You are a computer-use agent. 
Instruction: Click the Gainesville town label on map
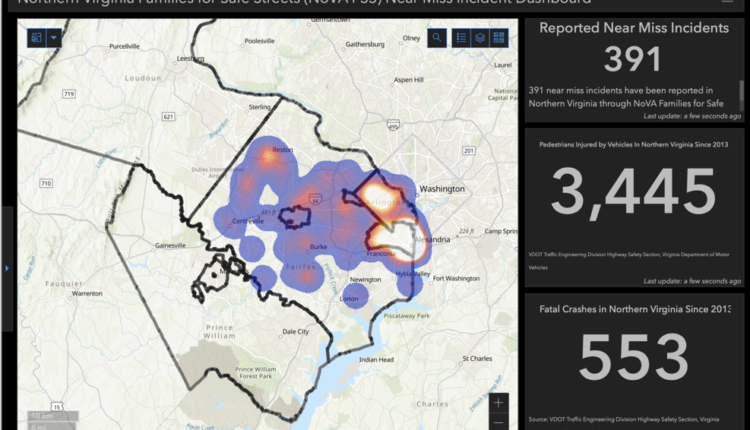(163, 245)
